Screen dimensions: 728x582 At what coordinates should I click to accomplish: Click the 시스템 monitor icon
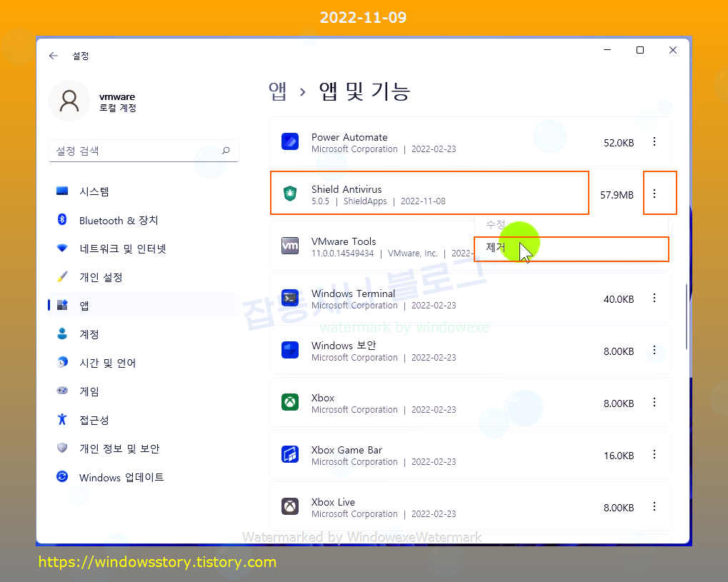tap(62, 191)
